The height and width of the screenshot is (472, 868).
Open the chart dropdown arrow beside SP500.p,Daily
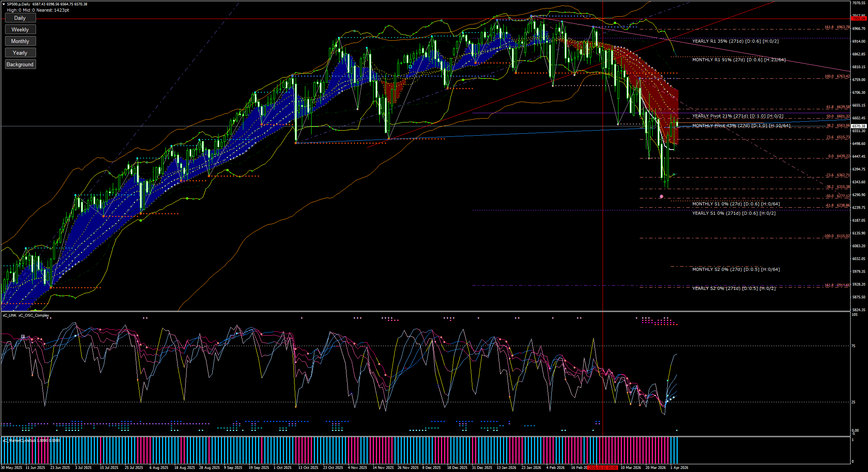[x=3, y=4]
